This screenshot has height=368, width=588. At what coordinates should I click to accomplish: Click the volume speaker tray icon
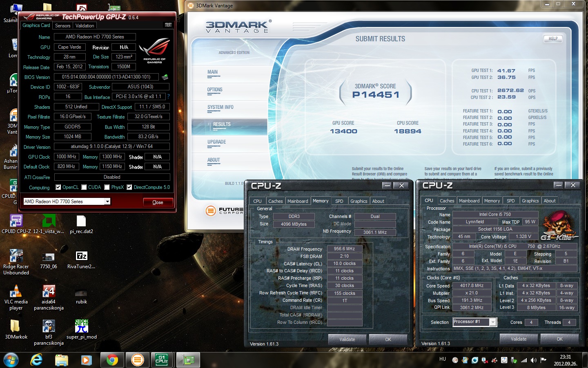534,360
